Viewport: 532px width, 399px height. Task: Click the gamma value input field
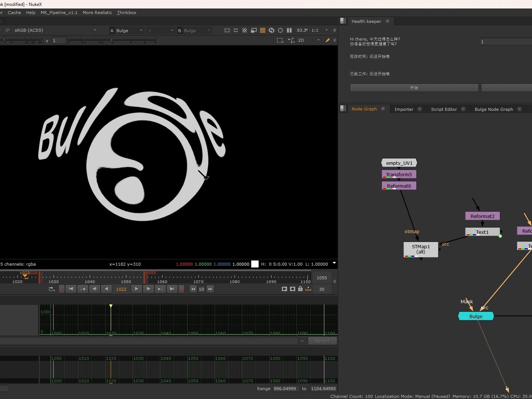click(x=59, y=41)
